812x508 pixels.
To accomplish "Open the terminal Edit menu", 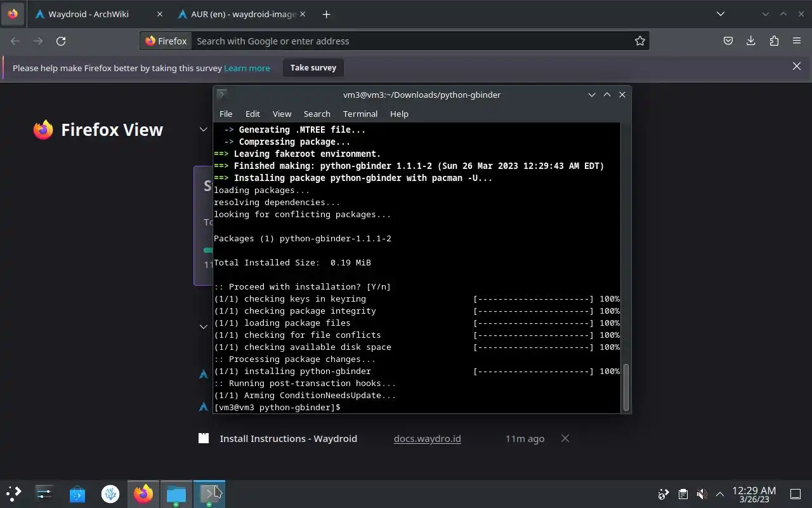I will (x=252, y=114).
